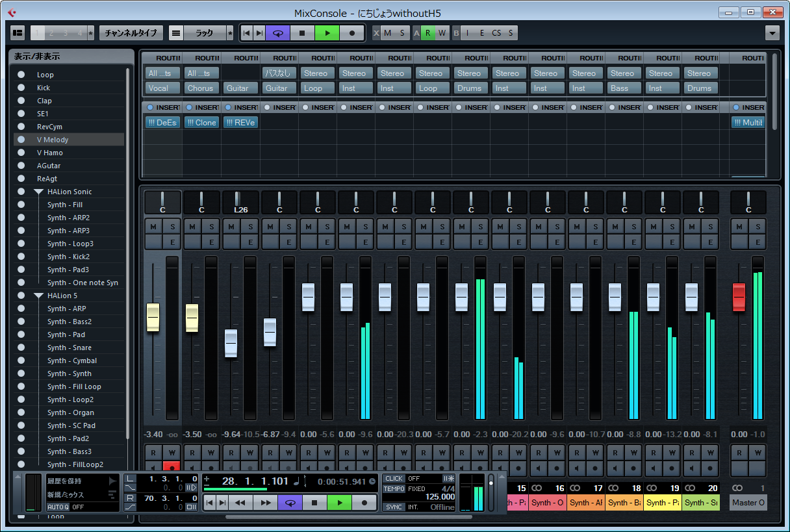Stop playback in the floating transport panel
Image resolution: width=790 pixels, height=532 pixels.
pos(315,502)
